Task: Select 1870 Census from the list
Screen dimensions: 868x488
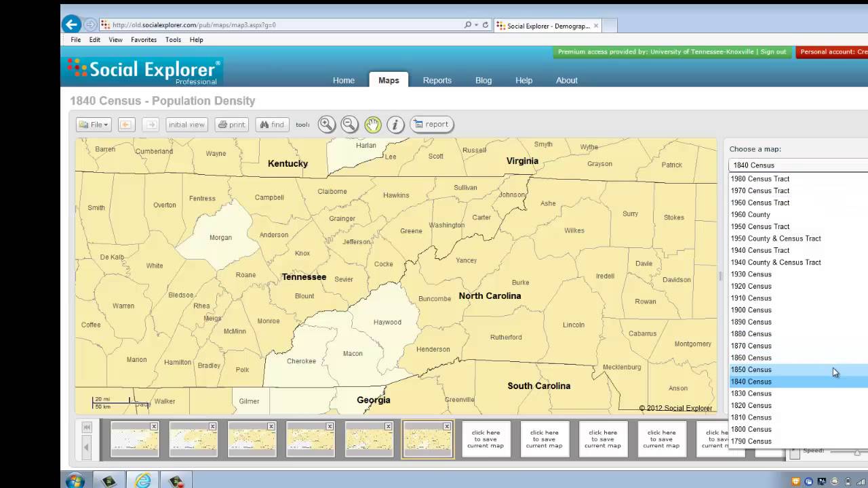Action: click(799, 346)
